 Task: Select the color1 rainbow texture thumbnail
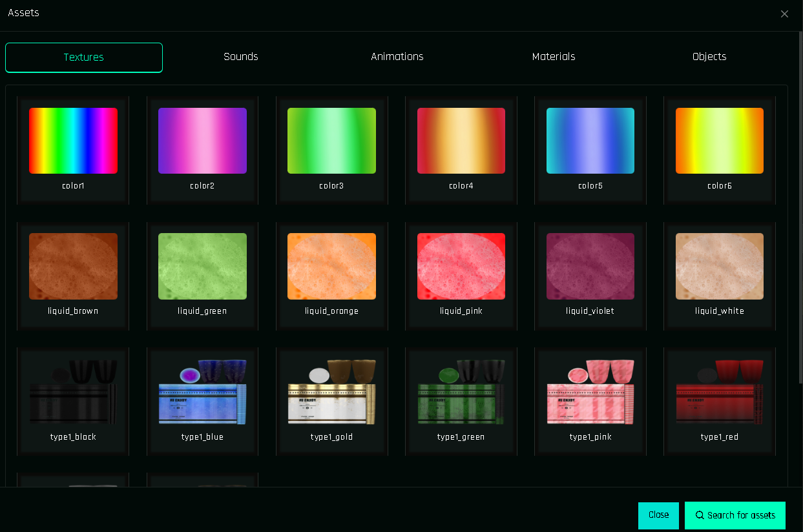pos(73,141)
